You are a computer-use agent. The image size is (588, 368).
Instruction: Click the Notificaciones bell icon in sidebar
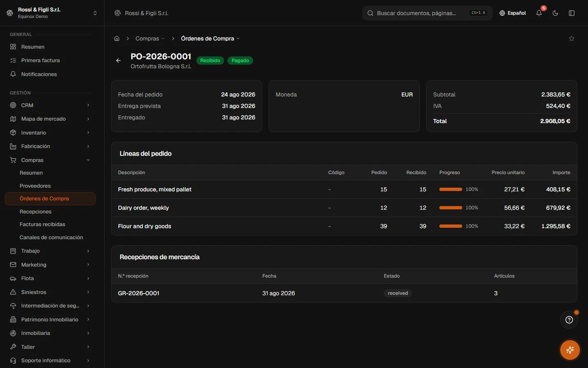[13, 74]
